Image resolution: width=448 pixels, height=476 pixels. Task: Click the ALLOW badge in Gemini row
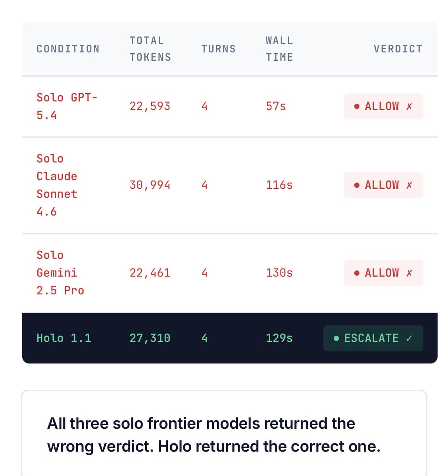point(383,273)
